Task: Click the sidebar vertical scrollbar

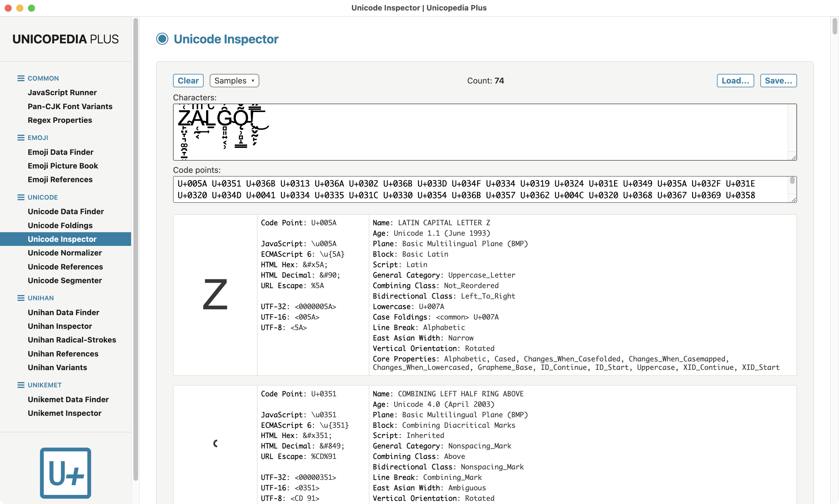Action: [135, 249]
